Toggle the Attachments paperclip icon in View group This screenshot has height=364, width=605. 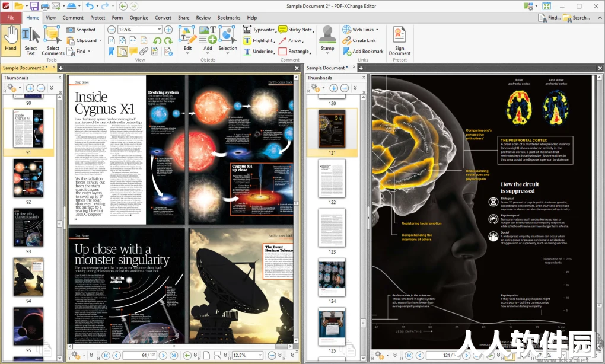(144, 52)
